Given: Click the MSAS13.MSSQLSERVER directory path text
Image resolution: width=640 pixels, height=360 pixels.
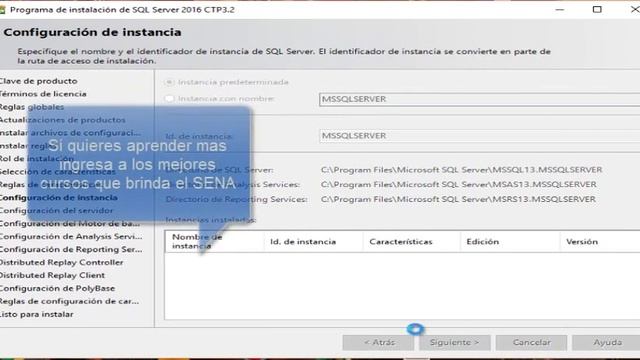Looking at the screenshot, I should coord(459,184).
